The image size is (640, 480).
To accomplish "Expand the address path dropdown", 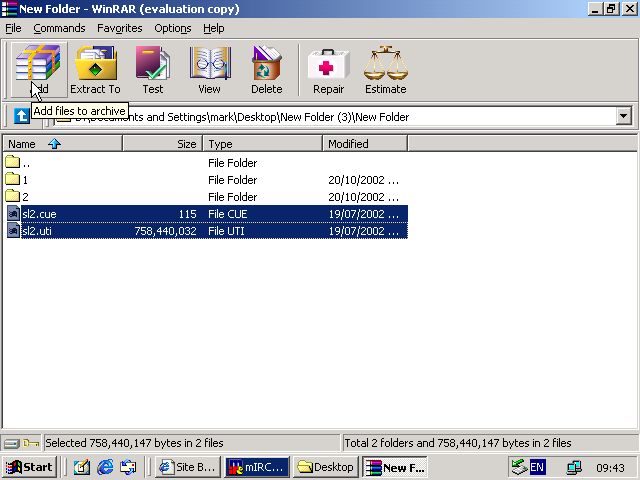I will click(x=623, y=116).
